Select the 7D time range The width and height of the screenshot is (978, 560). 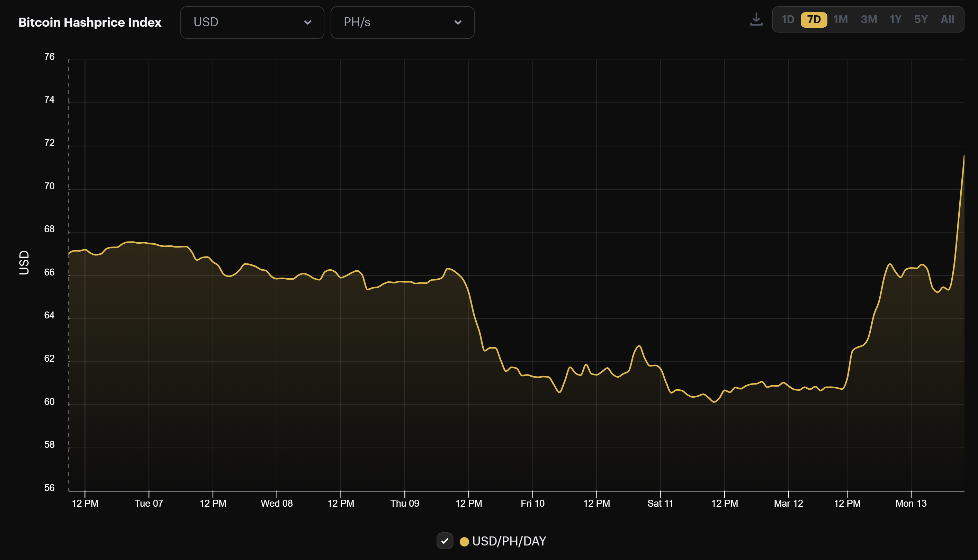click(x=814, y=20)
